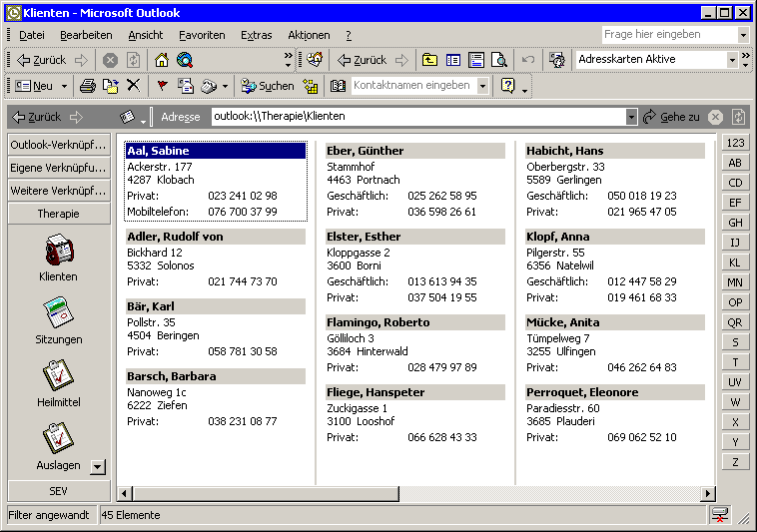The width and height of the screenshot is (757, 532).
Task: Open the dial contact icon dropdown arrow
Action: [x=225, y=86]
